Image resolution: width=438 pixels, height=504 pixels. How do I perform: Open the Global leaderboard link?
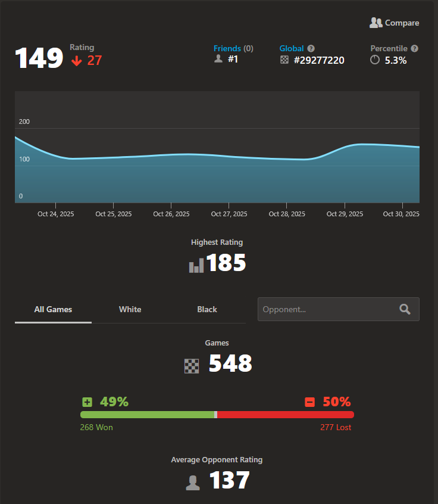[292, 48]
